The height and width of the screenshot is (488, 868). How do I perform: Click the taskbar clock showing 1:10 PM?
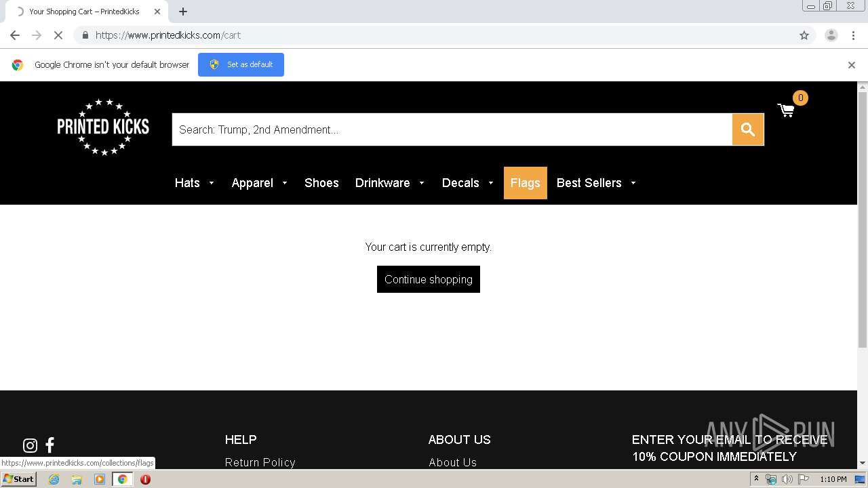pyautogui.click(x=833, y=479)
